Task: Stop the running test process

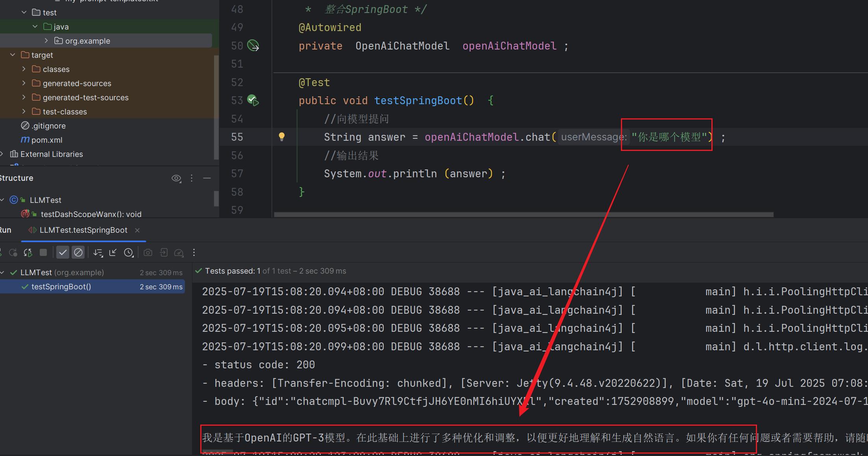Action: point(43,252)
